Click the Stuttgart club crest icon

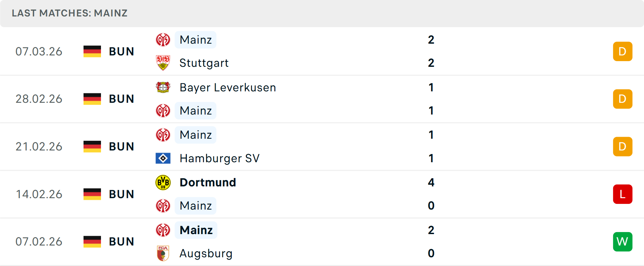click(163, 63)
